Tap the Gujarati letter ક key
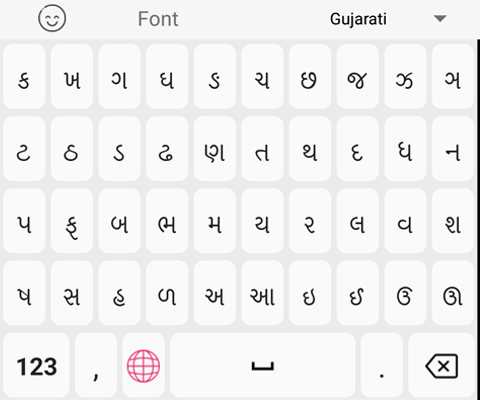480x400 pixels. pyautogui.click(x=24, y=76)
